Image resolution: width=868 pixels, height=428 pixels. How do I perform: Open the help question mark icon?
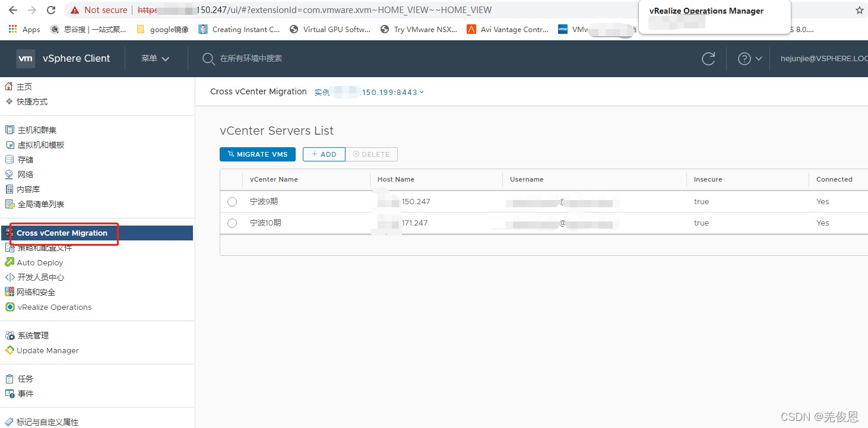point(744,59)
